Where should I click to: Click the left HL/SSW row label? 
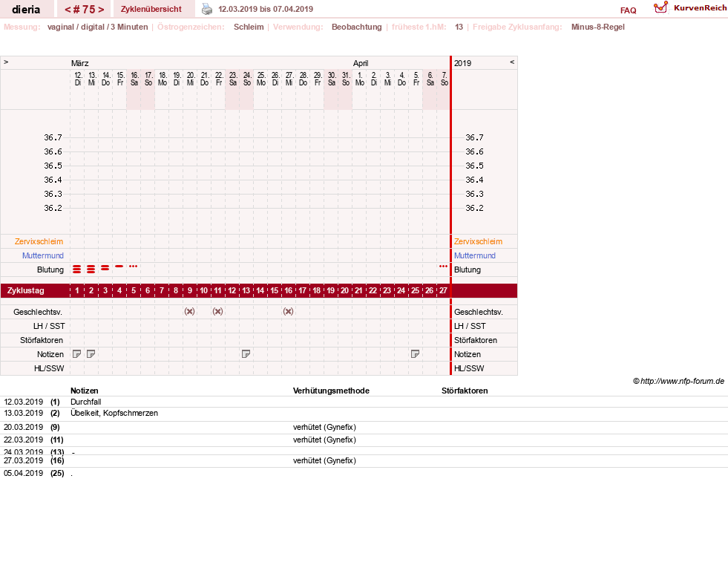click(x=49, y=369)
